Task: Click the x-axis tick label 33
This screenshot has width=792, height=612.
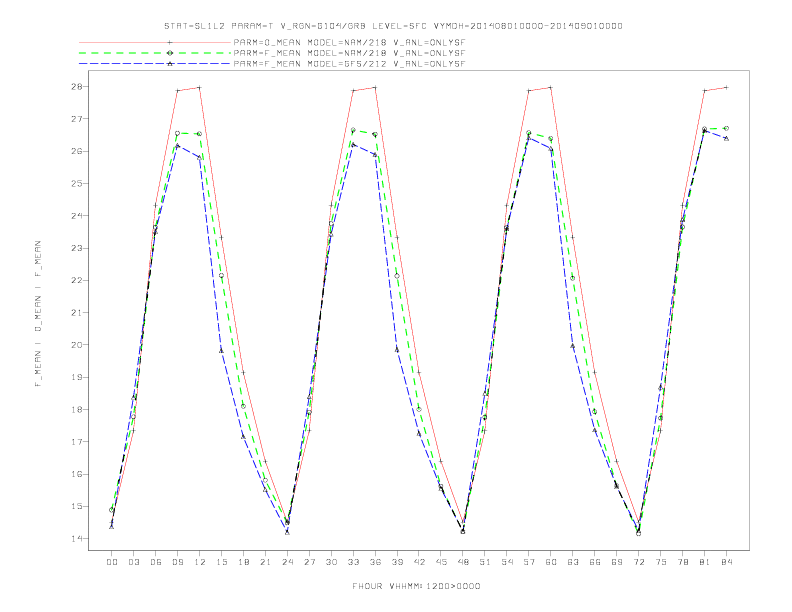Action: [x=353, y=562]
